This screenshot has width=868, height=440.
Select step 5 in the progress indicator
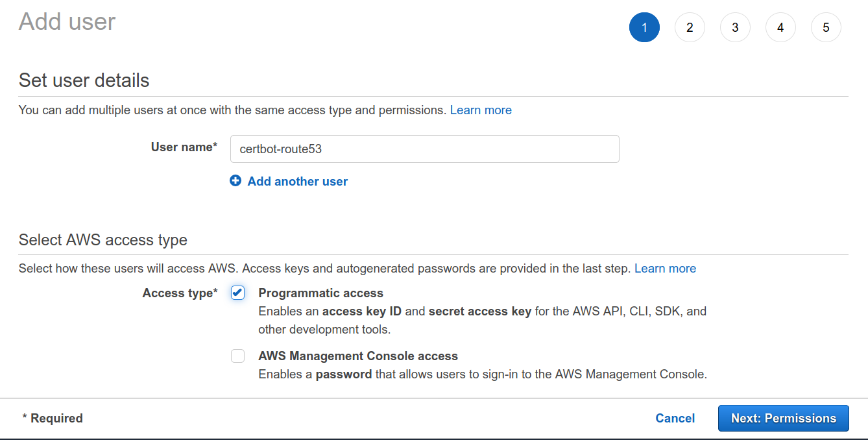pyautogui.click(x=826, y=27)
